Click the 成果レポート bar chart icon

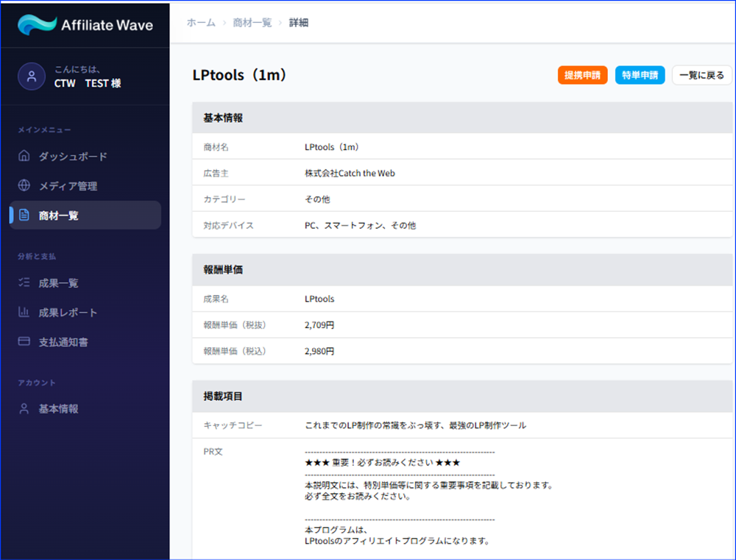point(24,312)
